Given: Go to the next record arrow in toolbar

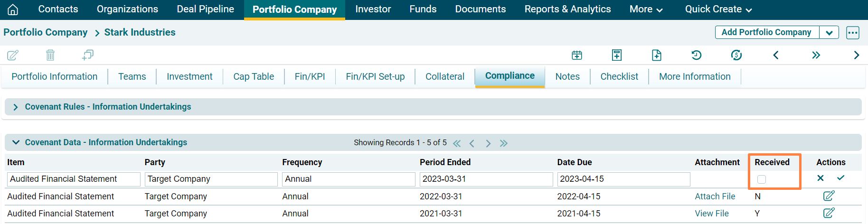Looking at the screenshot, I should pyautogui.click(x=856, y=55).
